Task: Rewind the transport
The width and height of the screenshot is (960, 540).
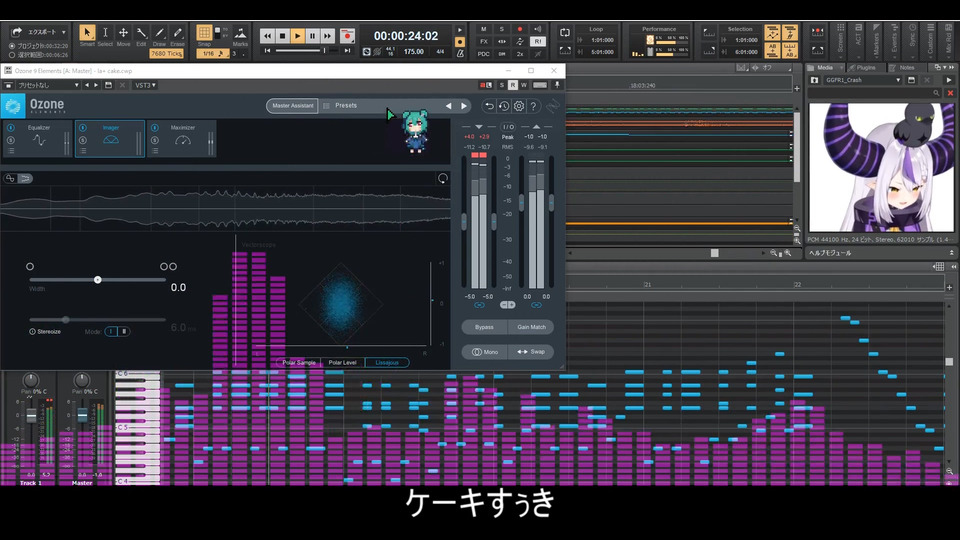Action: click(267, 36)
